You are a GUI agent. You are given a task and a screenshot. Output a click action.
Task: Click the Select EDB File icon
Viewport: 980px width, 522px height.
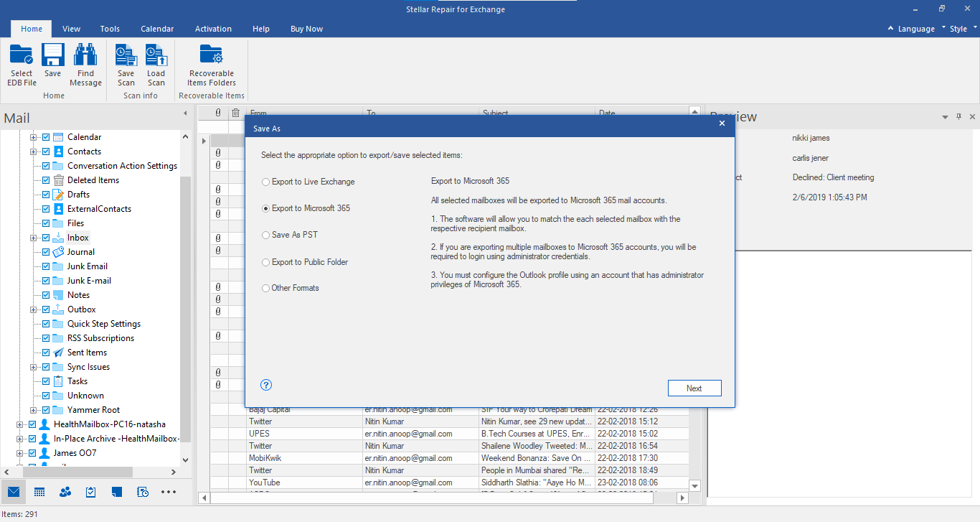tap(22, 56)
